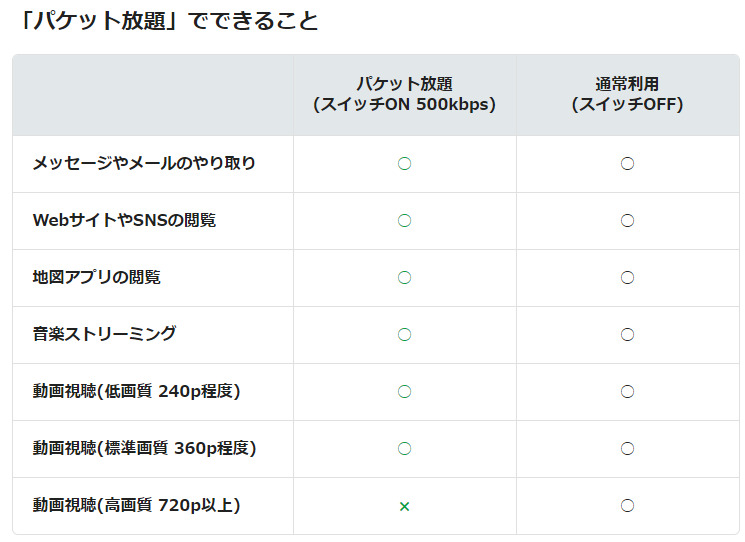745x542 pixels.
Task: Click green circle for map app row
Action: 404,277
